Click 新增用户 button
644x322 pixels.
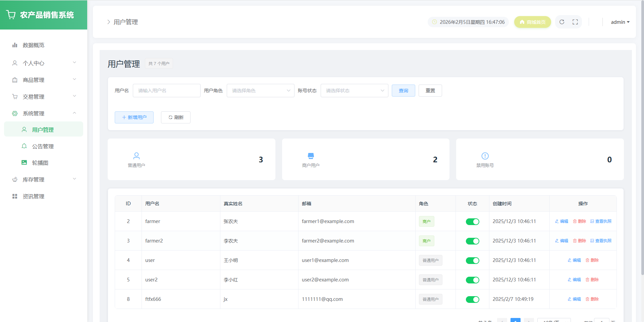tap(134, 117)
